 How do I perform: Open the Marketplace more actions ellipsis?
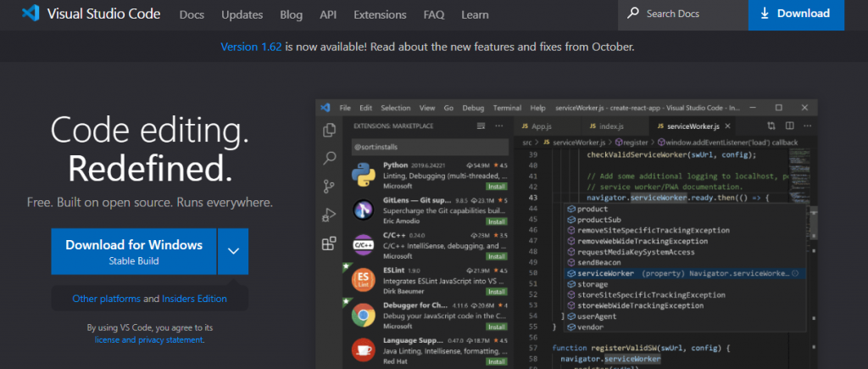pyautogui.click(x=499, y=126)
